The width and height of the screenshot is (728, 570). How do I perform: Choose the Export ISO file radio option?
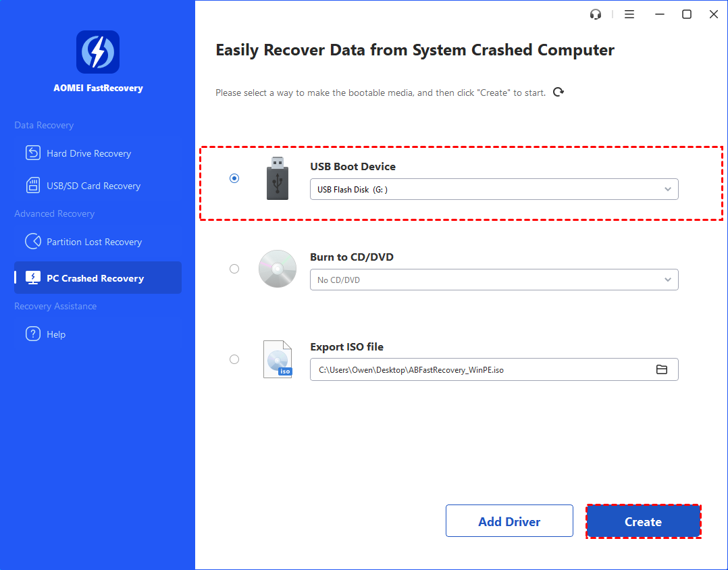[x=234, y=359]
